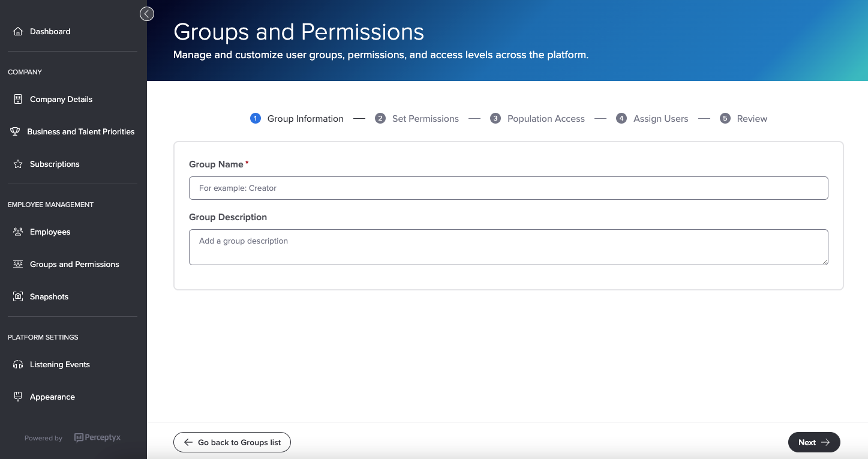Select step 1 Group Information

pyautogui.click(x=297, y=119)
